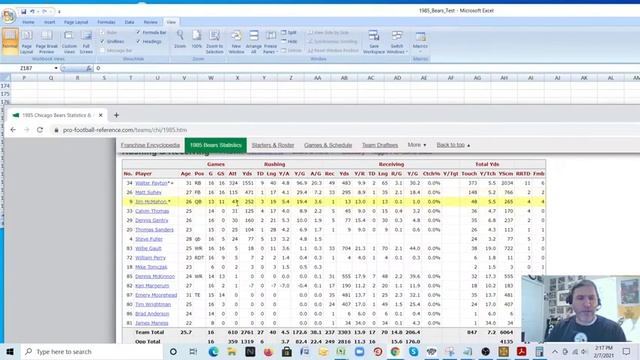640x360 pixels.
Task: Click the 1985 Bears Statistics green tab
Action: [216, 145]
